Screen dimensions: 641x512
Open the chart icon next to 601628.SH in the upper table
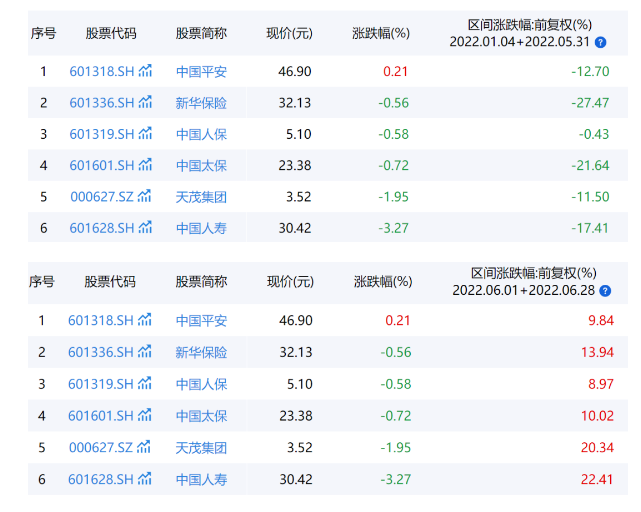pyautogui.click(x=146, y=228)
